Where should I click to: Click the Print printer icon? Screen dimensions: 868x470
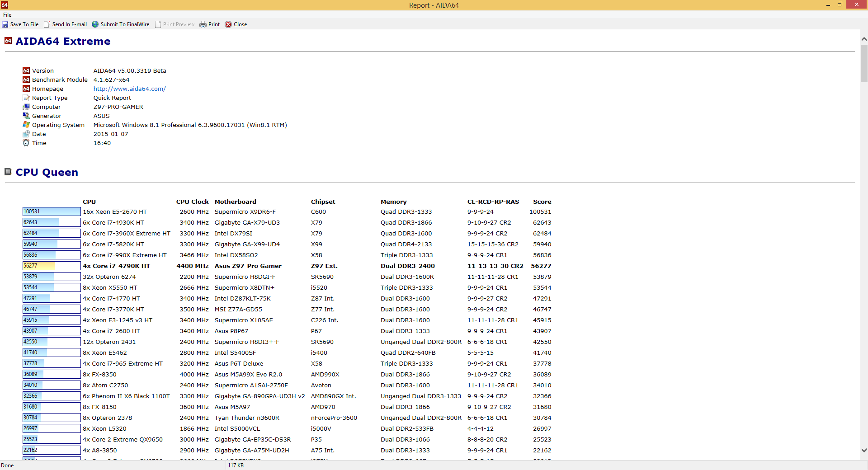[x=203, y=24]
